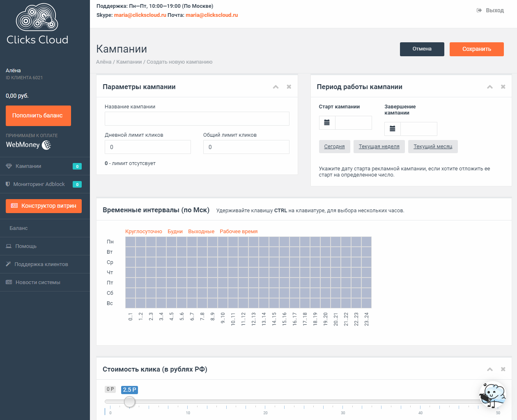Image resolution: width=517 pixels, height=420 pixels.
Task: Click the WebMoney payment logo
Action: pos(28,145)
